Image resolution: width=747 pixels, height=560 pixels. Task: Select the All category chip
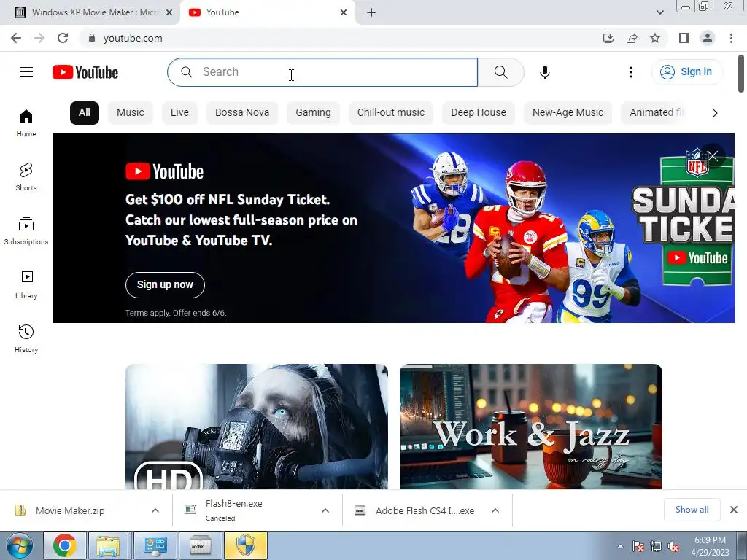point(85,113)
